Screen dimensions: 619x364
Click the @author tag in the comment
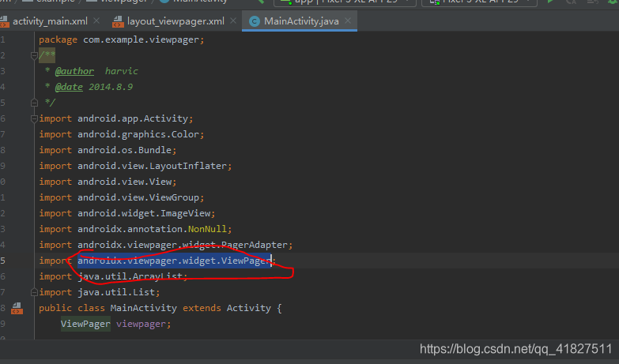point(74,71)
